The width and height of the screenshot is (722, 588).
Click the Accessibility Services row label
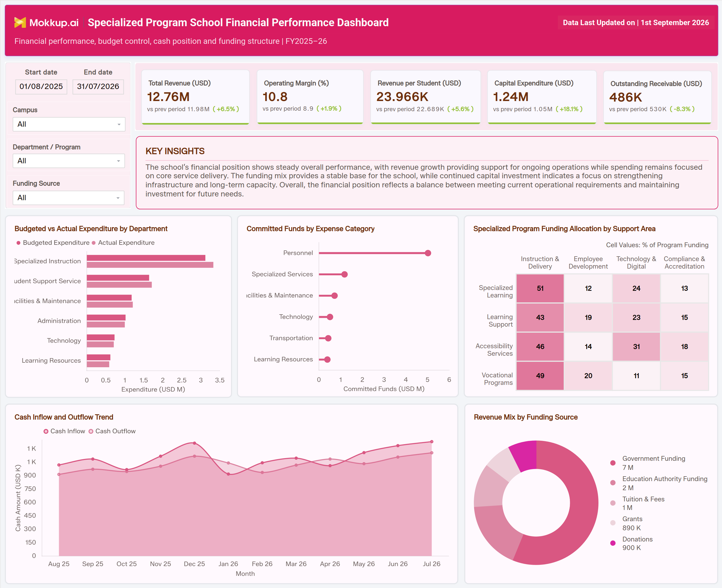[x=494, y=350]
